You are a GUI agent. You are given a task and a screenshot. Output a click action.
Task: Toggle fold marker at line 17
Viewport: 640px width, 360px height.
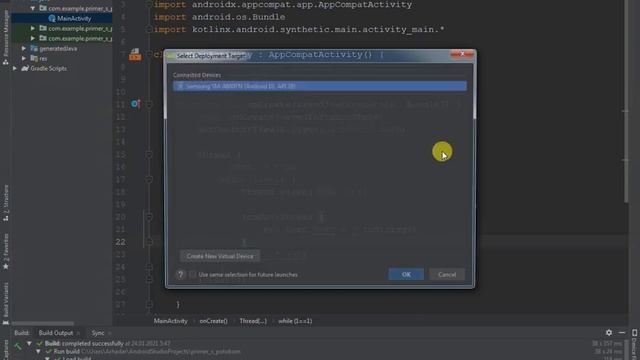click(x=149, y=180)
